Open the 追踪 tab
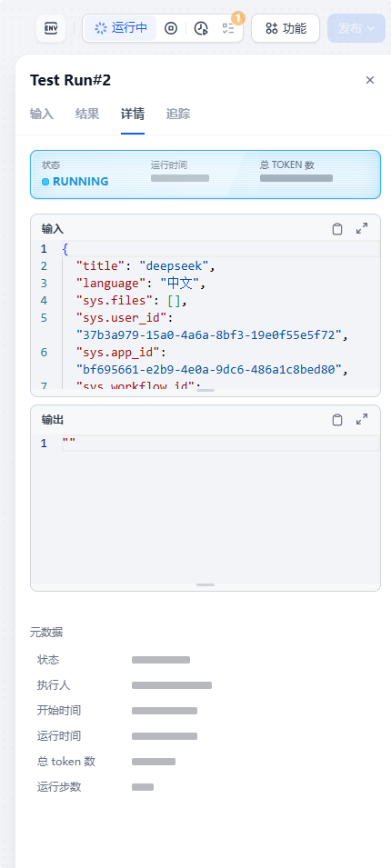The image size is (391, 868). [178, 114]
